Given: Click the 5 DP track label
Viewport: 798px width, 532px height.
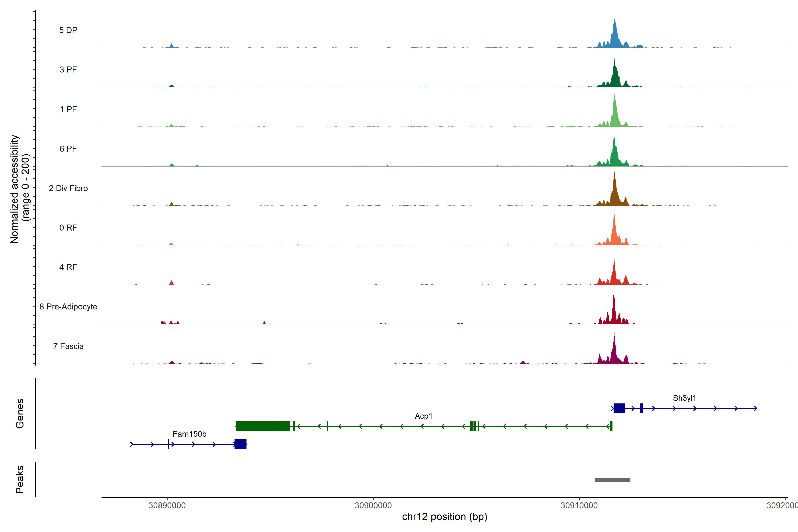Looking at the screenshot, I should point(68,30).
